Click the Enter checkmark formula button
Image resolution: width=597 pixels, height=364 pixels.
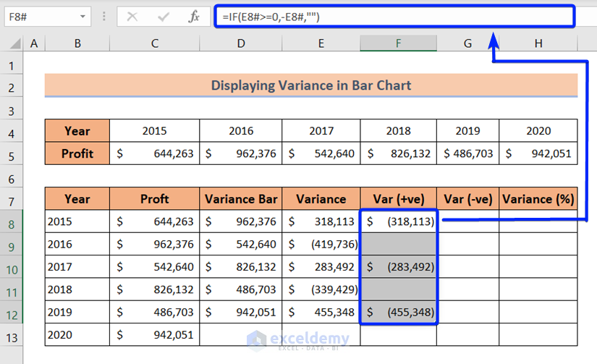(163, 17)
